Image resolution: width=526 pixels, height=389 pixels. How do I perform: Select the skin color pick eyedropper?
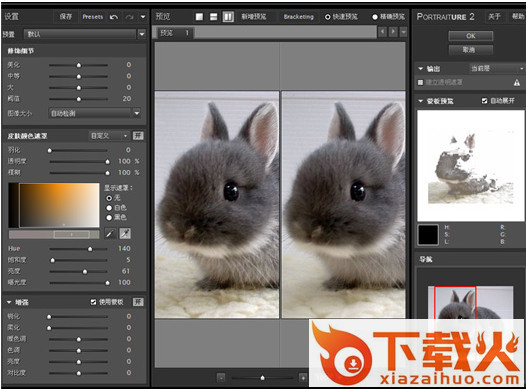(110, 233)
